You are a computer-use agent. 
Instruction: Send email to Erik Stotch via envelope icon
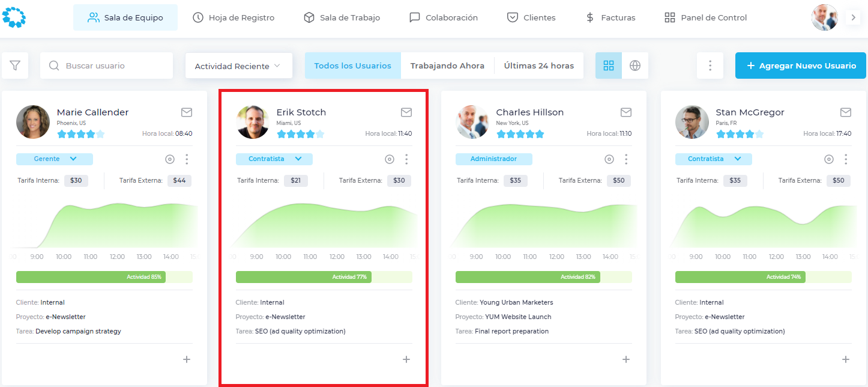click(406, 112)
